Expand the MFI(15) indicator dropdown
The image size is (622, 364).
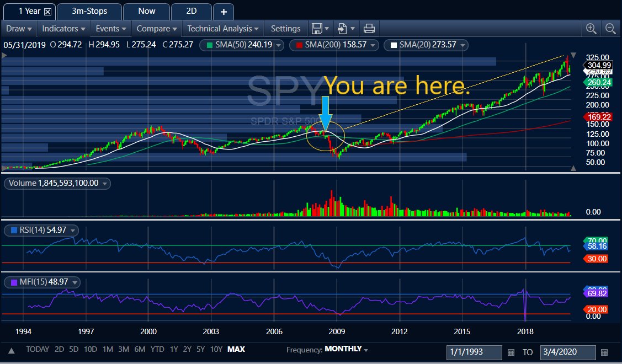pos(75,282)
